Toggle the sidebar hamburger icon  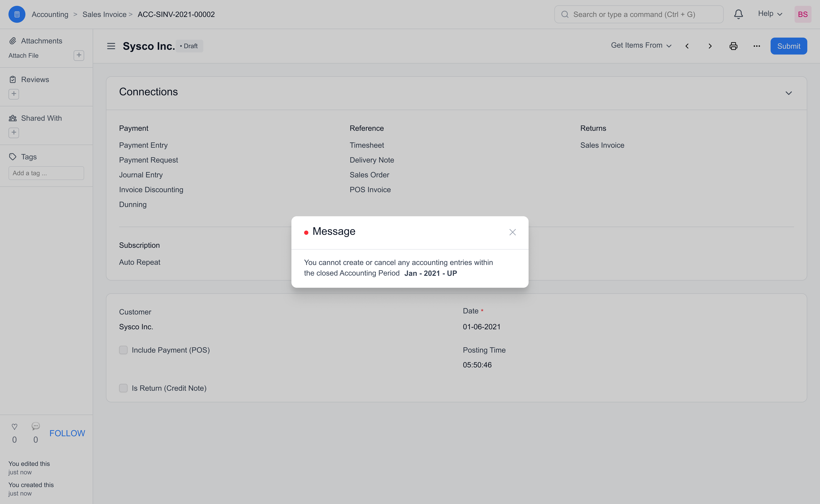(111, 46)
